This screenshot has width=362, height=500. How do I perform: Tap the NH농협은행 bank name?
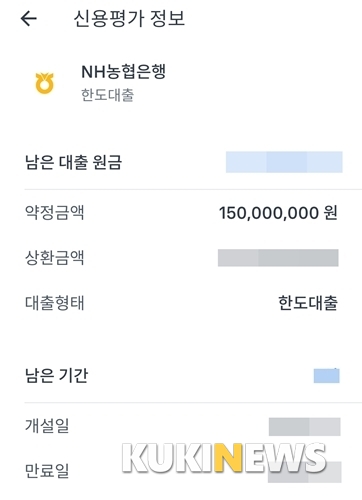[123, 72]
